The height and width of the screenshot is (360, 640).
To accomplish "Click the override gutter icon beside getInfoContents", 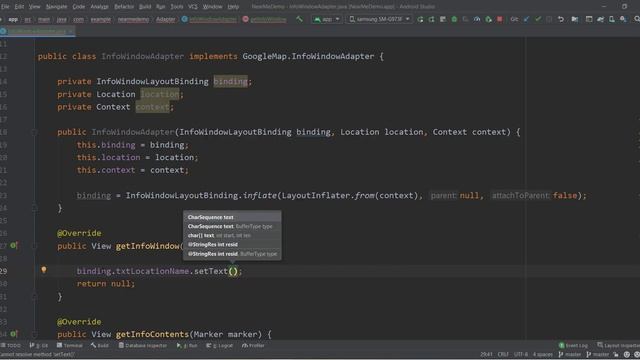I will point(13,334).
